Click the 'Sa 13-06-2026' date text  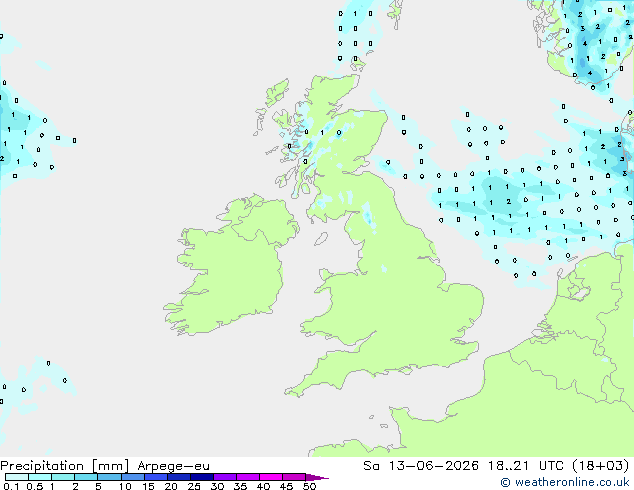point(421,466)
